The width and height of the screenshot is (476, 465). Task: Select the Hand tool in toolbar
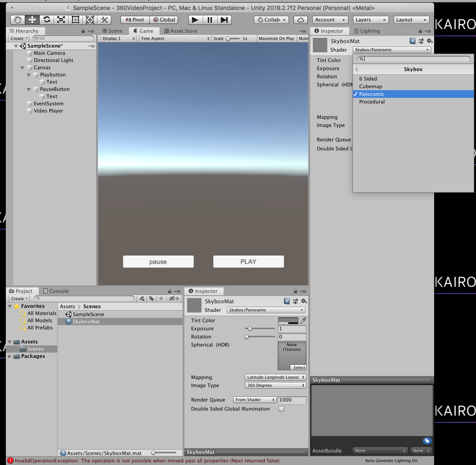point(17,20)
